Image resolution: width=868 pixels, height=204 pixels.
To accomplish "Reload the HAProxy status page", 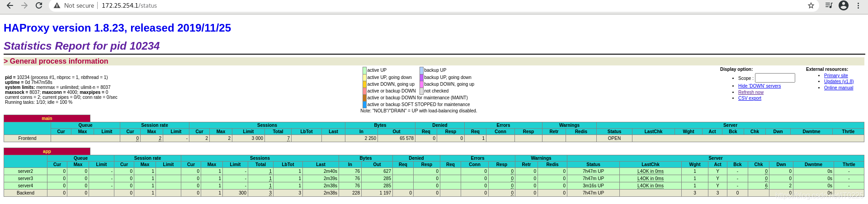I will tap(39, 5).
